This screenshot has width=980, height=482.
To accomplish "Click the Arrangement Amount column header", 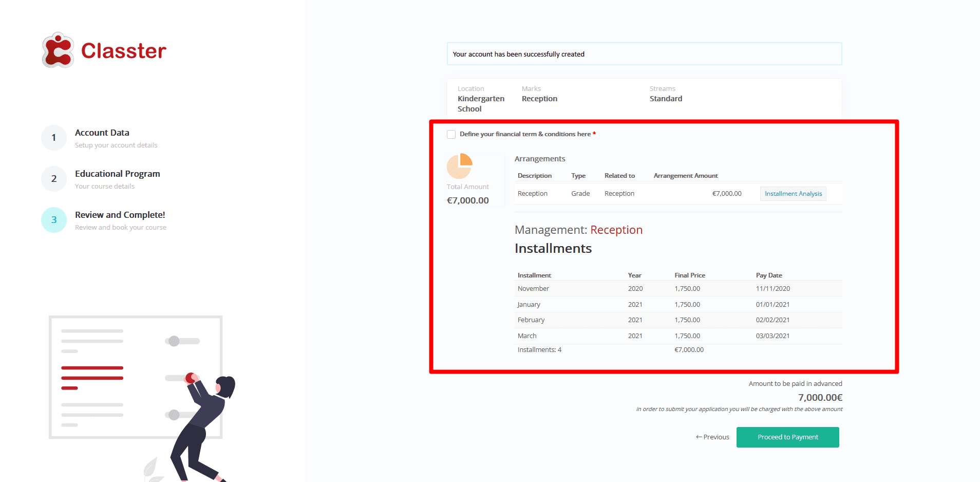I will coord(686,176).
